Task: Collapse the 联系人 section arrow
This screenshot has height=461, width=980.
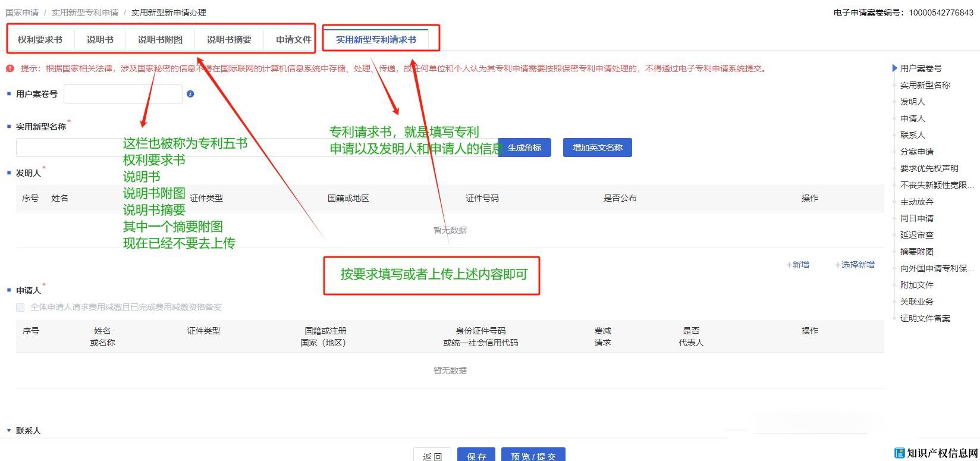Action: [x=9, y=430]
